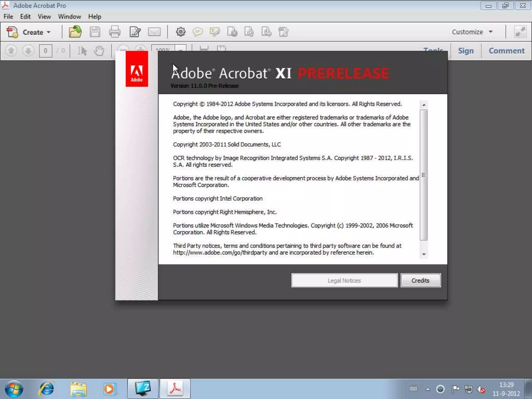Screen dimensions: 532x399
Task: Click the Rotate pages icon
Action: click(x=249, y=32)
